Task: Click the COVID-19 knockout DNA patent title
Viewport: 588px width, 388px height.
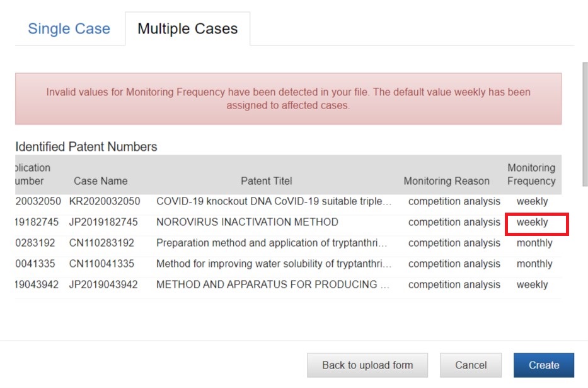Action: [274, 201]
